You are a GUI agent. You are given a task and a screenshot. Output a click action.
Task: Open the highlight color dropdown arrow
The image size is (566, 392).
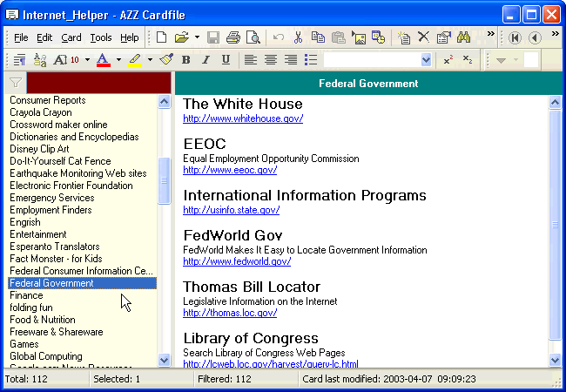[150, 59]
